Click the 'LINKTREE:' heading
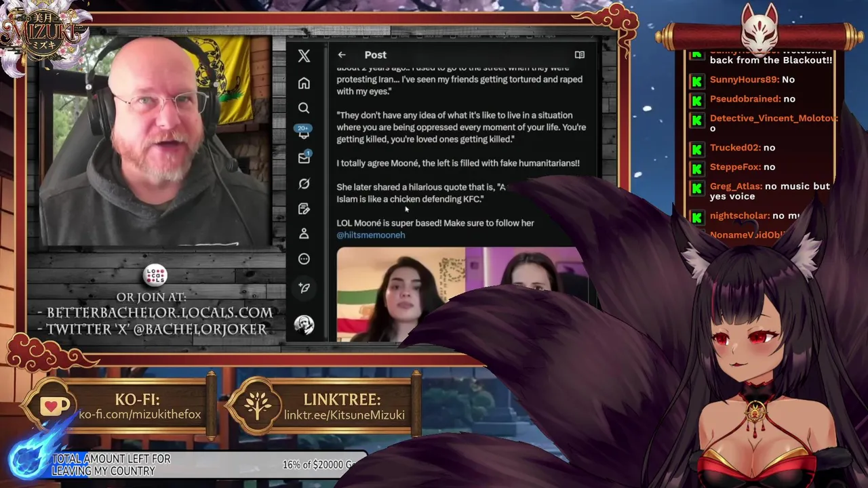Viewport: 868px width, 488px height. [x=342, y=399]
